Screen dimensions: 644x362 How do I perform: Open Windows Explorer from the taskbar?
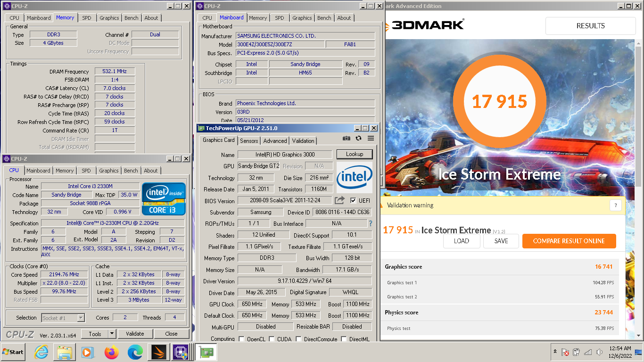coord(65,352)
